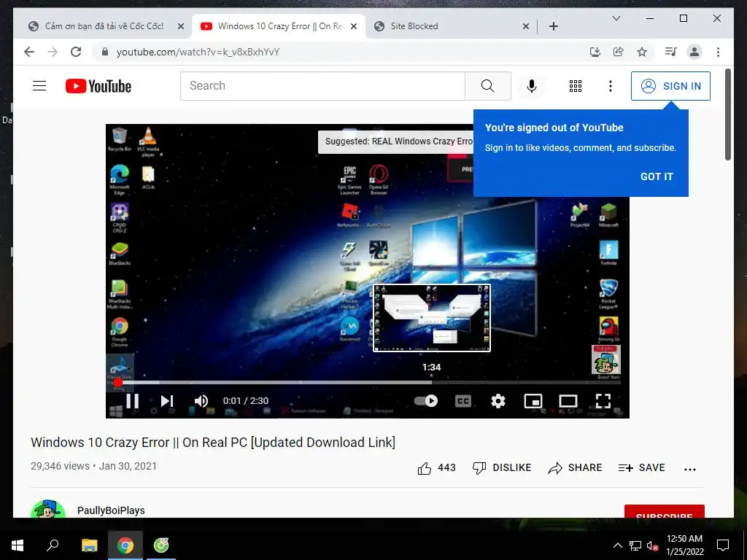747x560 pixels.
Task: Click the install app icon in address bar
Action: (595, 52)
